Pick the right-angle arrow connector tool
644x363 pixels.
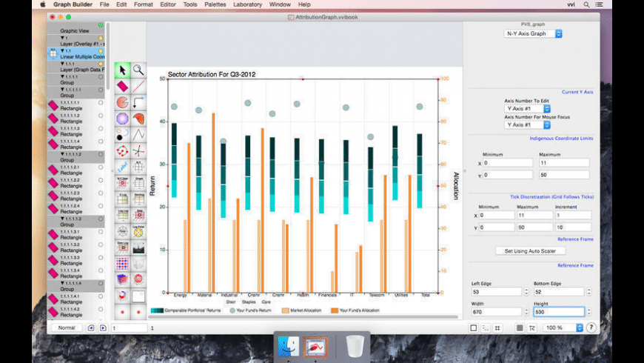pyautogui.click(x=138, y=102)
